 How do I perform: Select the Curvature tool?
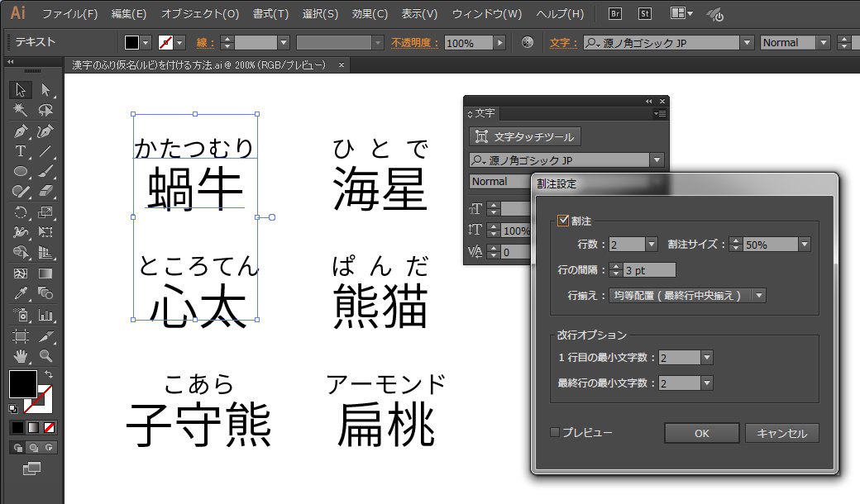[x=45, y=131]
